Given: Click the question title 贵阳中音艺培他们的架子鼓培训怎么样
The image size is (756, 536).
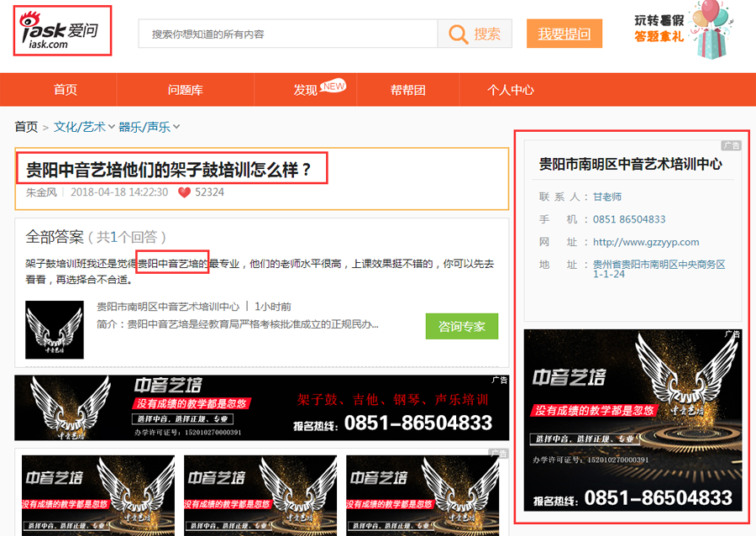Looking at the screenshot, I should click(x=168, y=170).
